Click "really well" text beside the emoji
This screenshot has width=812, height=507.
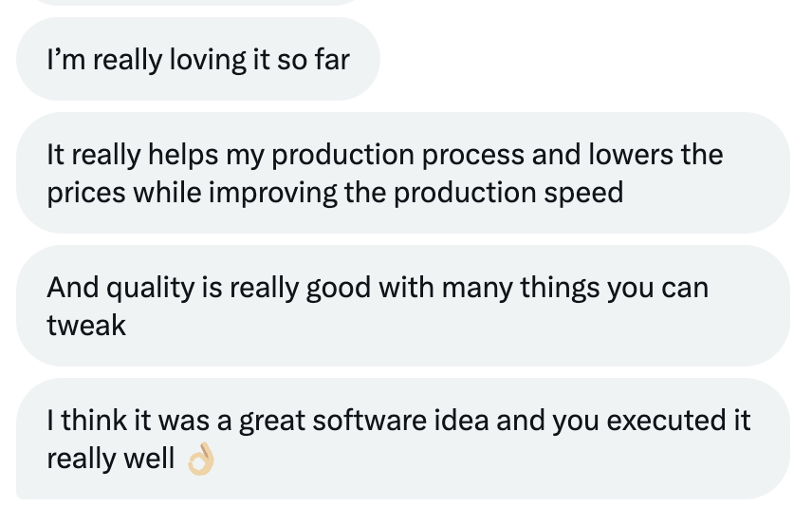(110, 459)
